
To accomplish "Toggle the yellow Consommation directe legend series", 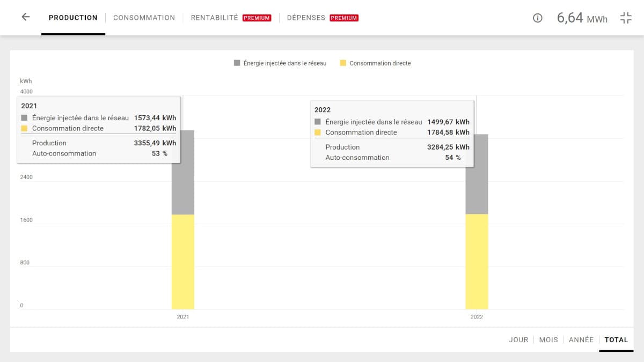I will click(375, 63).
